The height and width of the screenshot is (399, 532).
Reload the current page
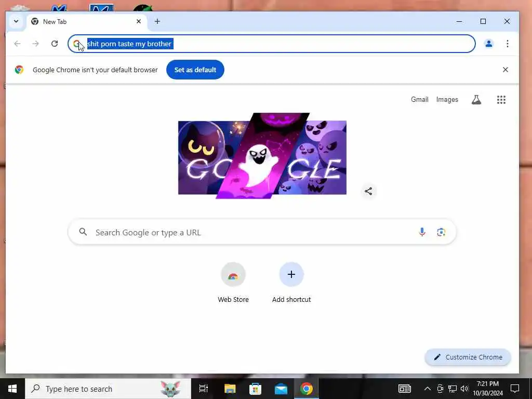[54, 44]
